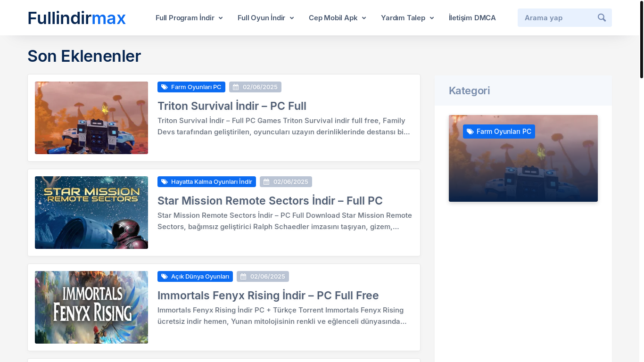This screenshot has height=362, width=644.
Task: Click date 02/06/2025 on Immortals Fenyx post
Action: pos(263,277)
